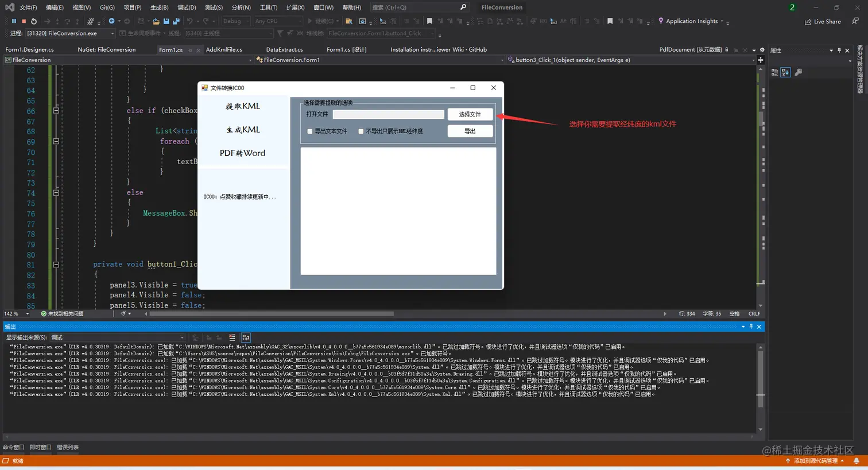Open the process FileConversion.exe dropdown
Screen dimensions: 868x470
coord(71,33)
